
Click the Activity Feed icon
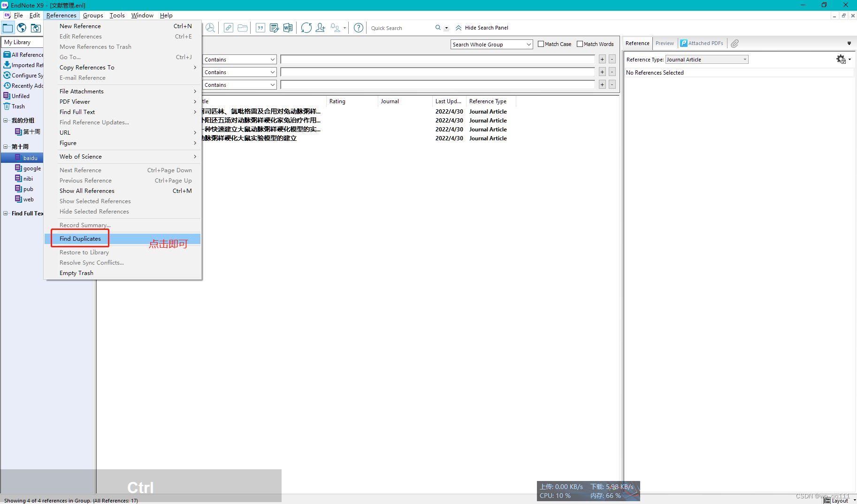[335, 28]
